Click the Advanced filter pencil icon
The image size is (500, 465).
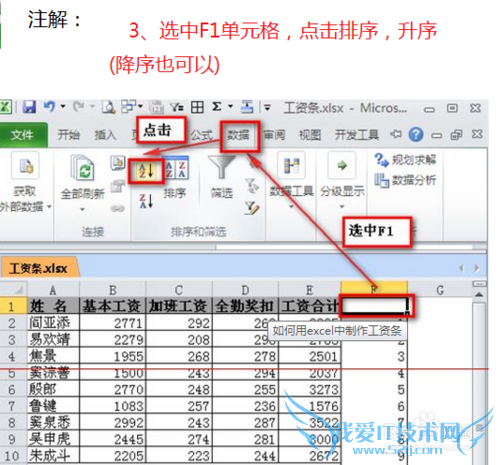coord(252,208)
